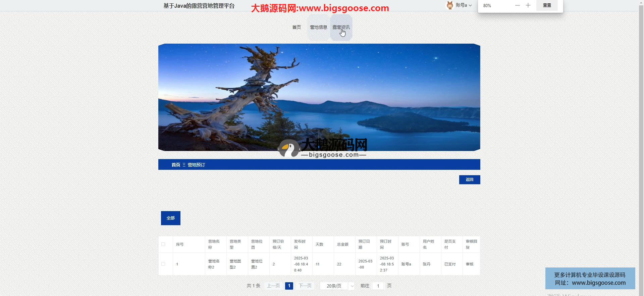This screenshot has width=644, height=296.
Task: Click the zoom in plus icon
Action: [528, 5]
